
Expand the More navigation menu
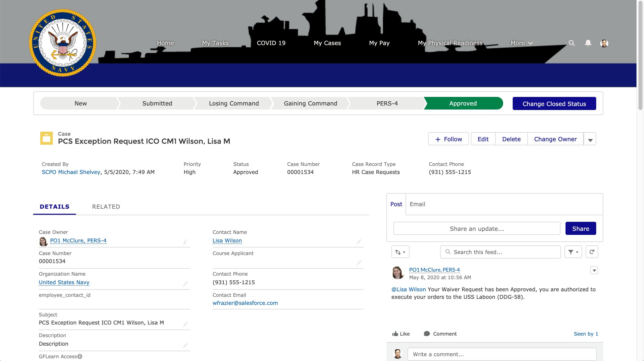[521, 43]
